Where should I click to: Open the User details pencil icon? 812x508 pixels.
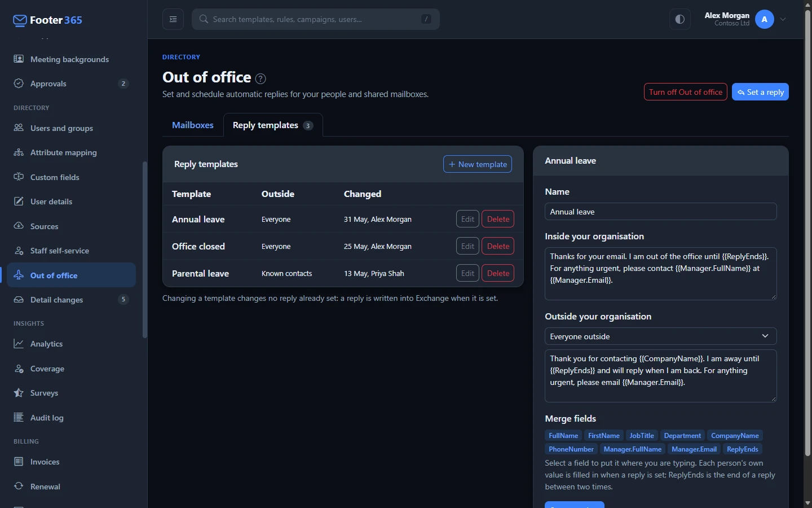[19, 202]
